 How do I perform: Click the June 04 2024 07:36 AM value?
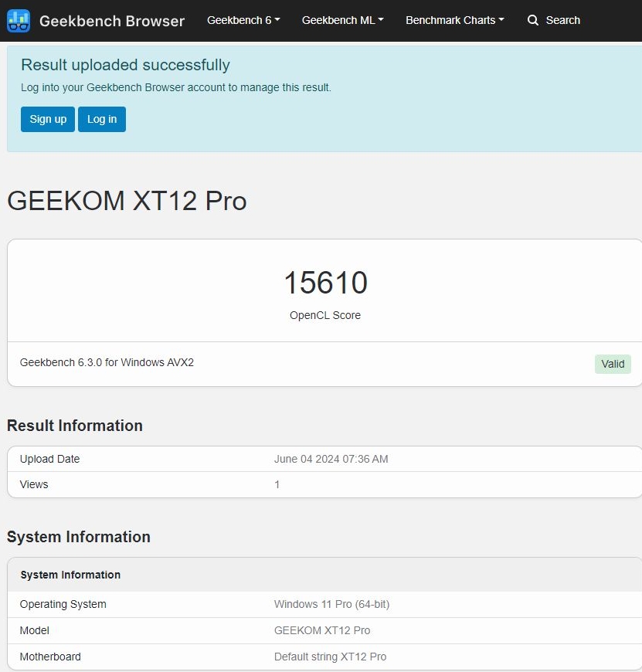pyautogui.click(x=331, y=459)
